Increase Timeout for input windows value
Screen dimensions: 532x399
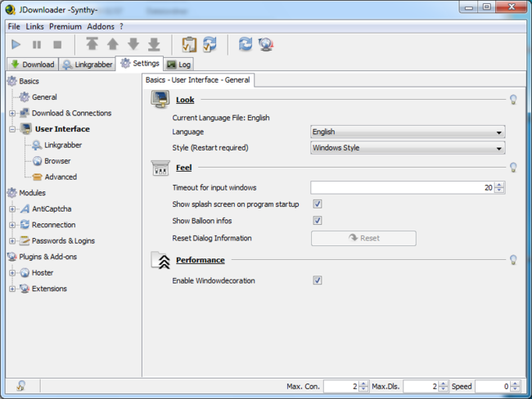coord(499,185)
